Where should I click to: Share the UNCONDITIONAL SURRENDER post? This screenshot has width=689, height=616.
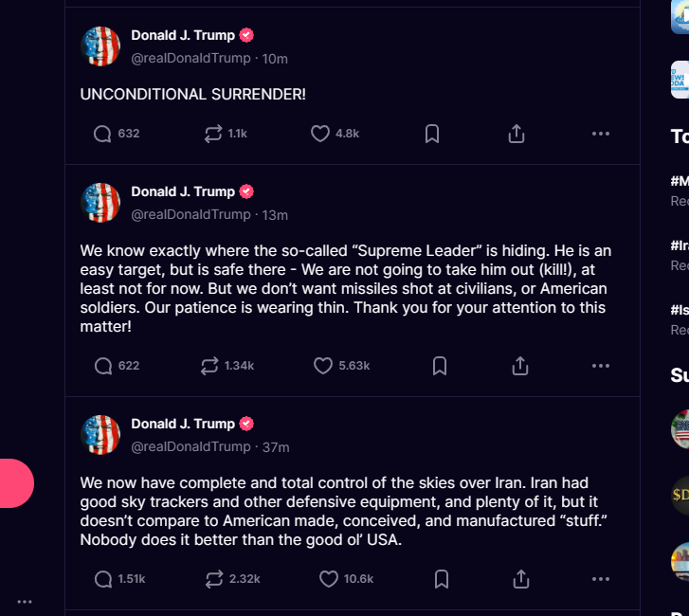coord(517,134)
